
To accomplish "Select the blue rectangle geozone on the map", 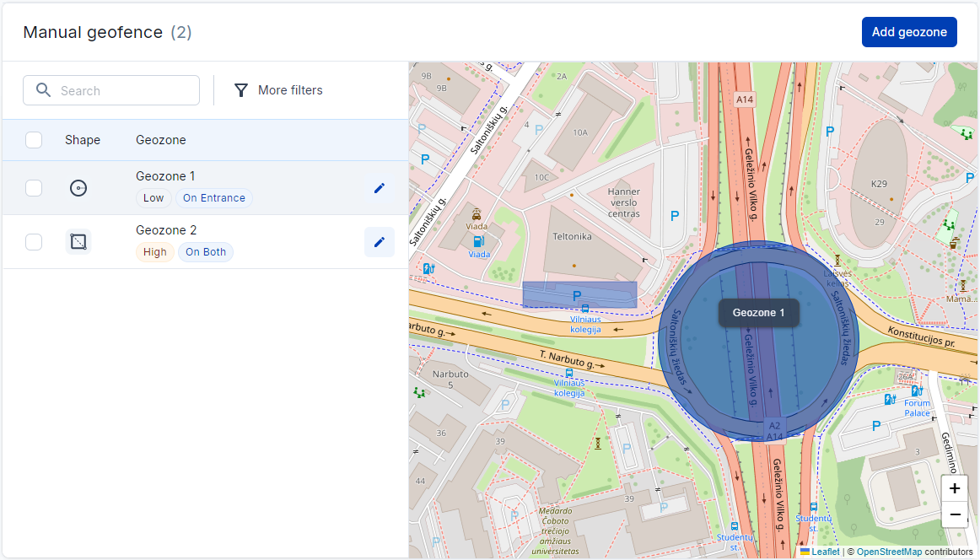I will (x=579, y=294).
